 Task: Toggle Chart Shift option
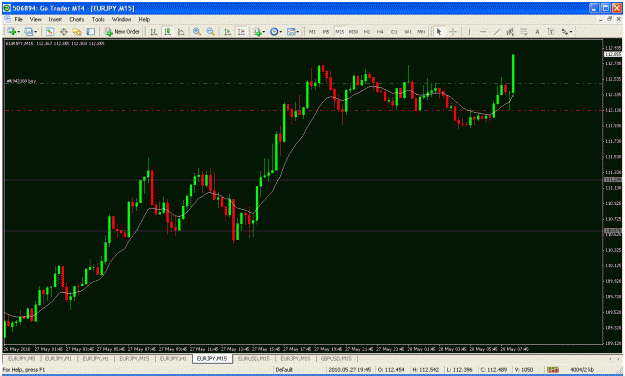241,31
